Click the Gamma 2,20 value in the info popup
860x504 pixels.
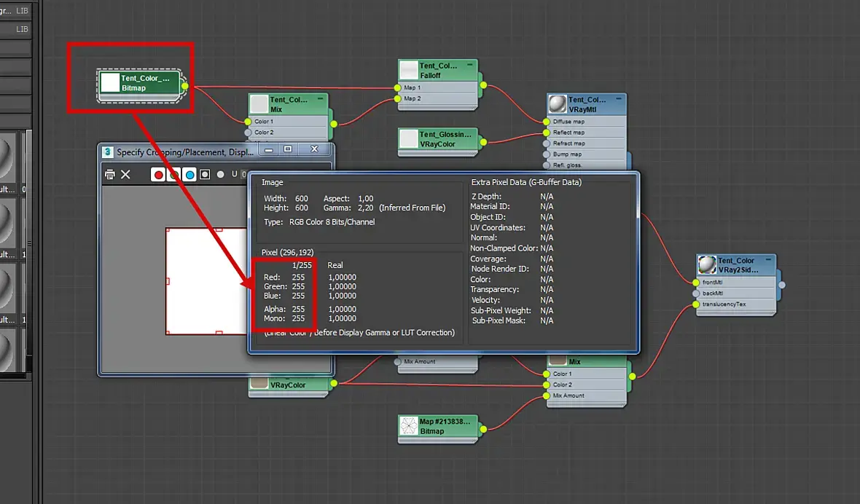pos(365,208)
